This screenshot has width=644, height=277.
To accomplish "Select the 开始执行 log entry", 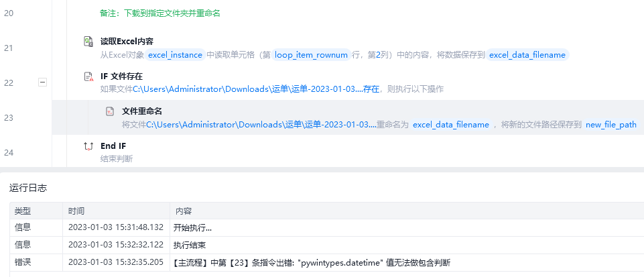I will 326,227.
